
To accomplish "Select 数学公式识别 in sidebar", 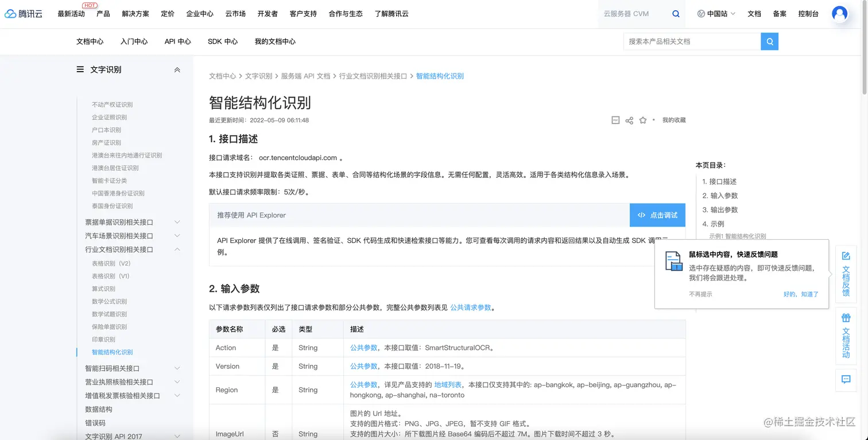I will pyautogui.click(x=110, y=301).
